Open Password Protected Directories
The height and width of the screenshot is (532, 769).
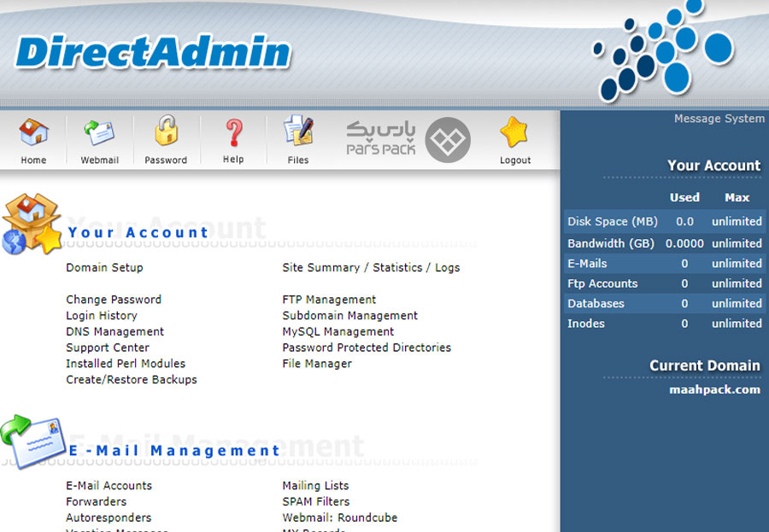pyautogui.click(x=367, y=348)
